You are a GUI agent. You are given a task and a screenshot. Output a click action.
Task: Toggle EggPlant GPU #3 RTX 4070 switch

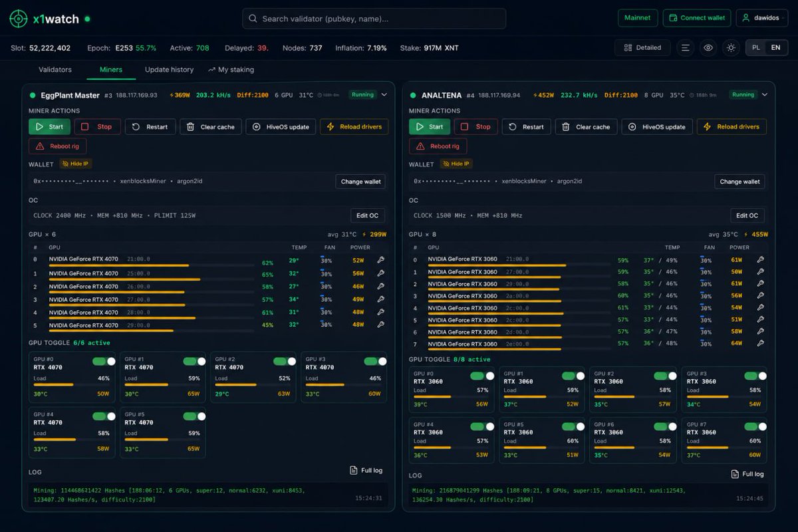coord(375,361)
